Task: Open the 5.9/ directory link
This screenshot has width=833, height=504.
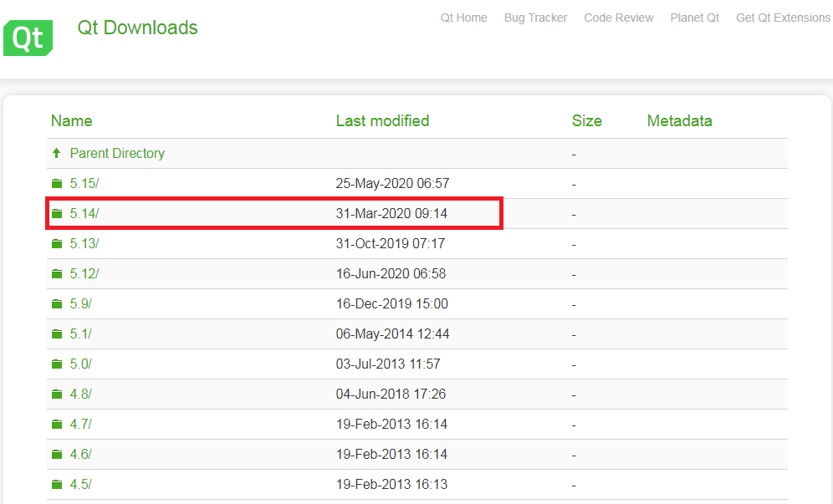Action: pos(81,303)
